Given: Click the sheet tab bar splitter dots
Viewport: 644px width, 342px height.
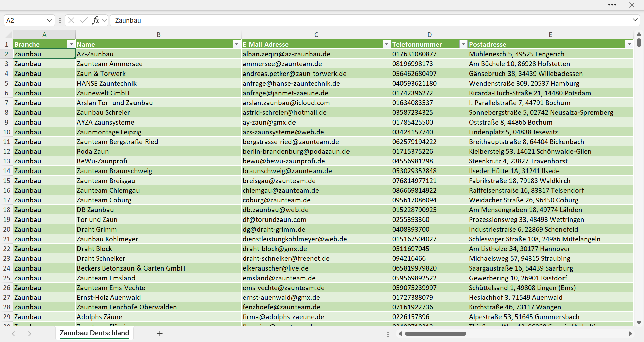Looking at the screenshot, I should [388, 334].
